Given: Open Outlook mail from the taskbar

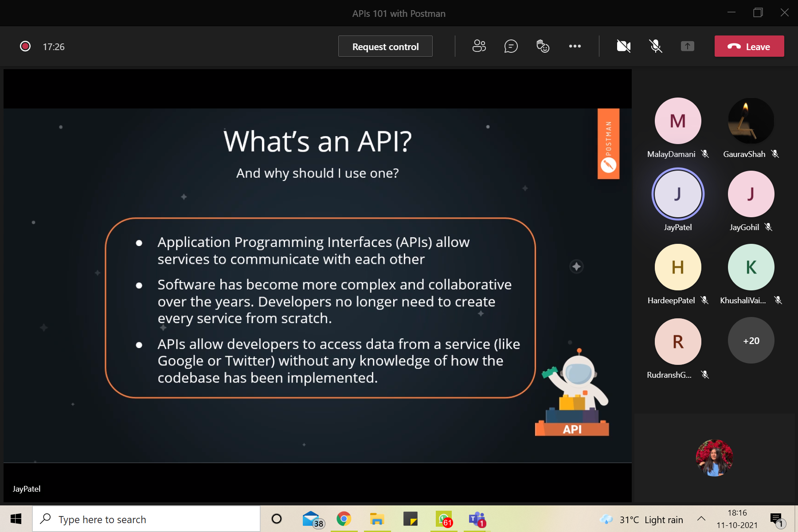Looking at the screenshot, I should coord(310,519).
